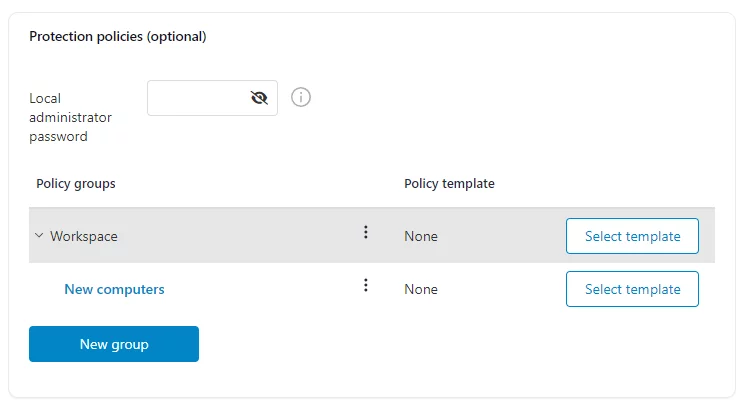
Task: Open the New computers three-dot menu
Action: pyautogui.click(x=366, y=285)
